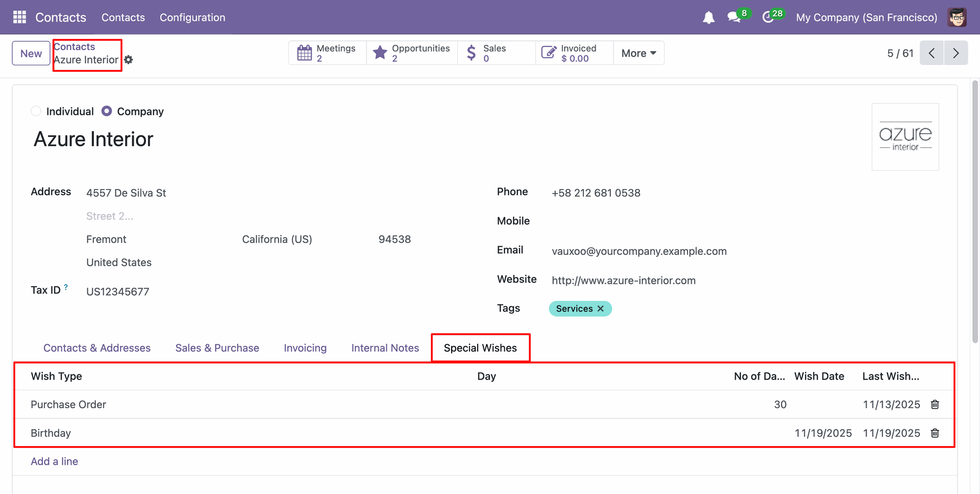Click Add a line link

click(x=54, y=461)
